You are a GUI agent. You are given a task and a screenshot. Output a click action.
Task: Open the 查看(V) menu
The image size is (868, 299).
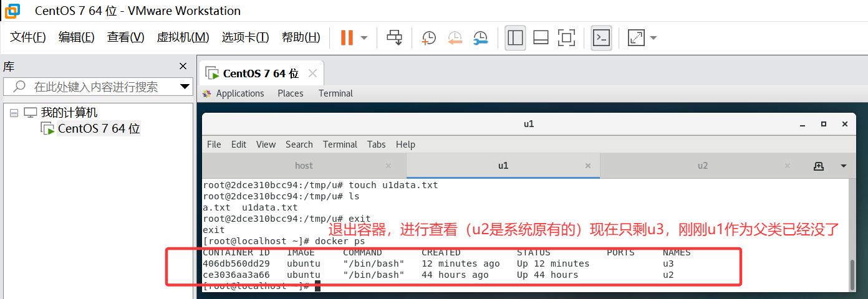(x=125, y=37)
